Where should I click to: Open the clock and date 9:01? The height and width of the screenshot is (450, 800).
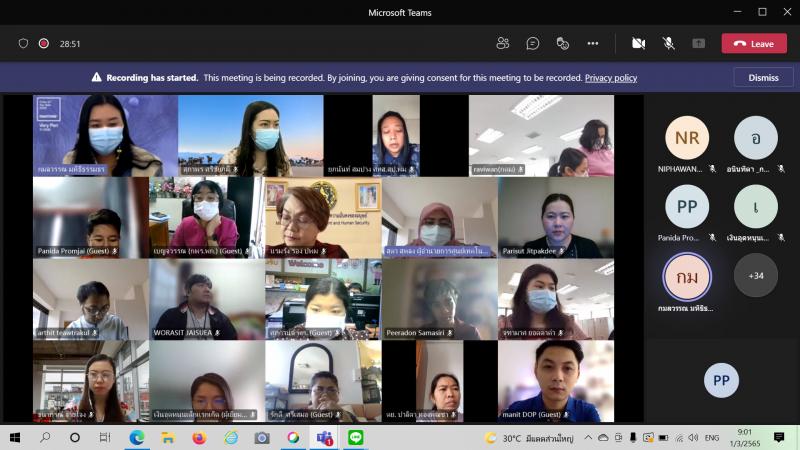[x=744, y=438]
